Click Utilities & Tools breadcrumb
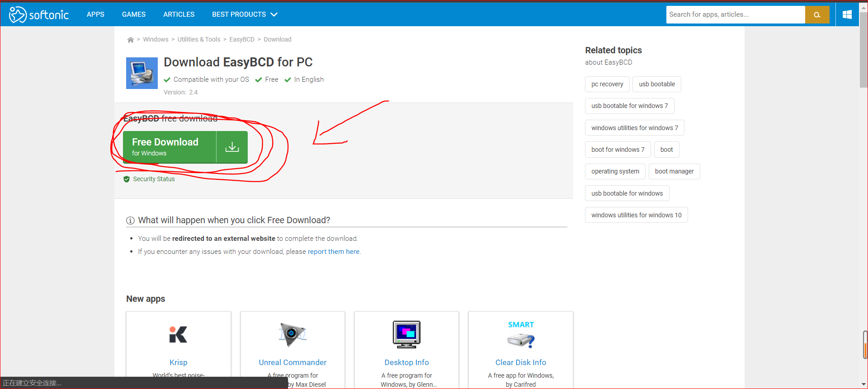The image size is (868, 389). pos(199,40)
